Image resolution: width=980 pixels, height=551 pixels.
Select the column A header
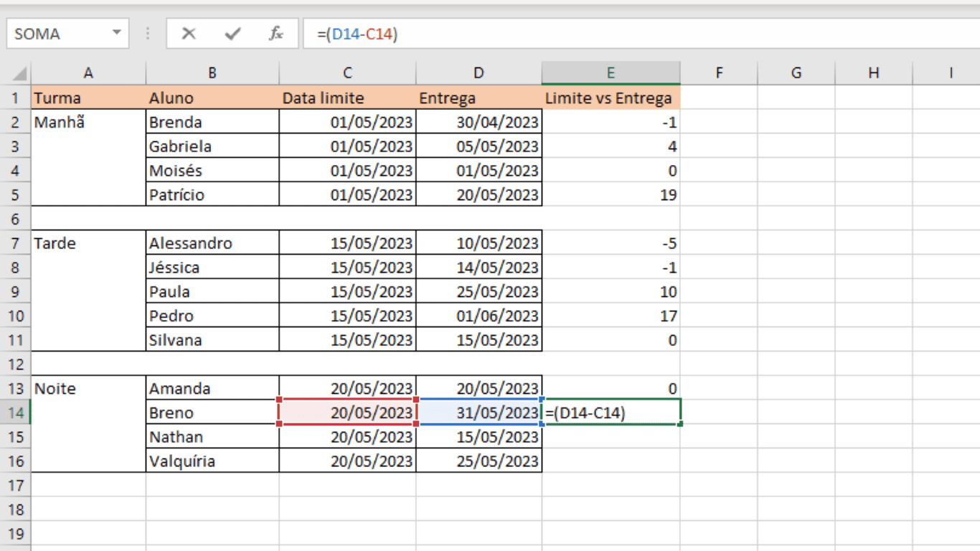pos(88,72)
